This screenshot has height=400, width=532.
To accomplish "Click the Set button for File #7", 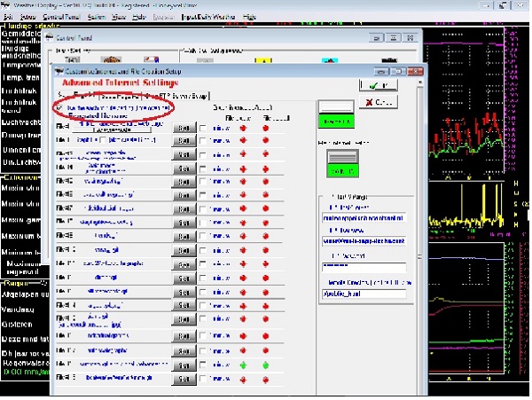I will (x=184, y=209).
